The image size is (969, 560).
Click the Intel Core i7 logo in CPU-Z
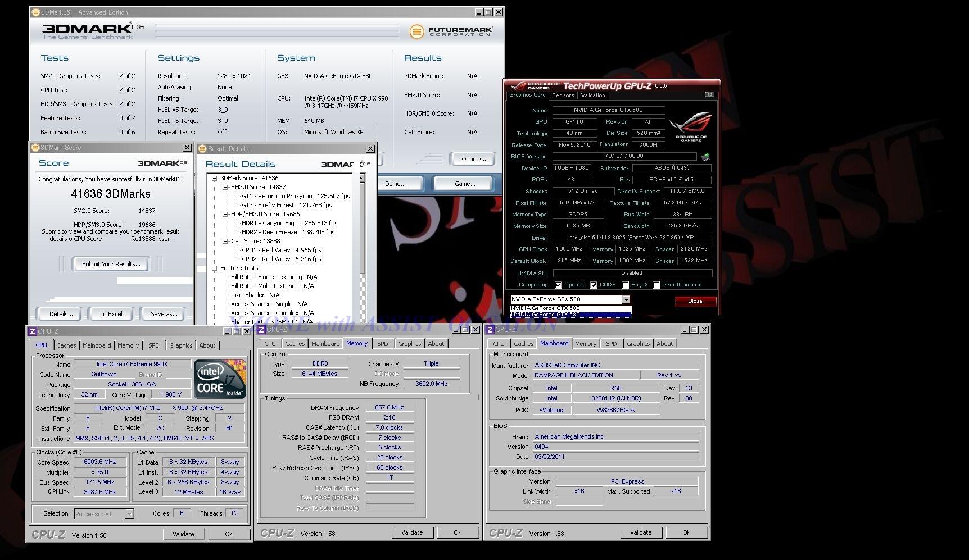point(220,379)
